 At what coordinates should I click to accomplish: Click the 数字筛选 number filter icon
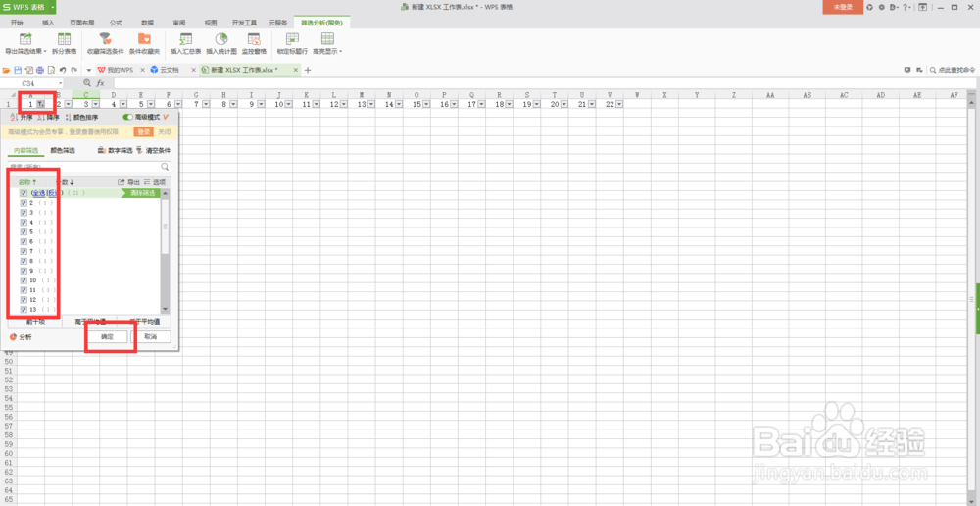click(x=101, y=151)
